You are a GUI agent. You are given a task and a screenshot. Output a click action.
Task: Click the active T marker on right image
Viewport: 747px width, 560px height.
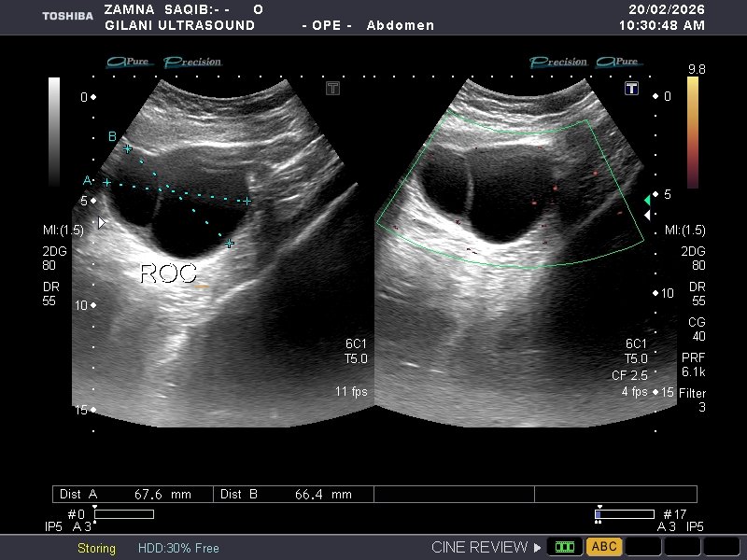coord(631,88)
